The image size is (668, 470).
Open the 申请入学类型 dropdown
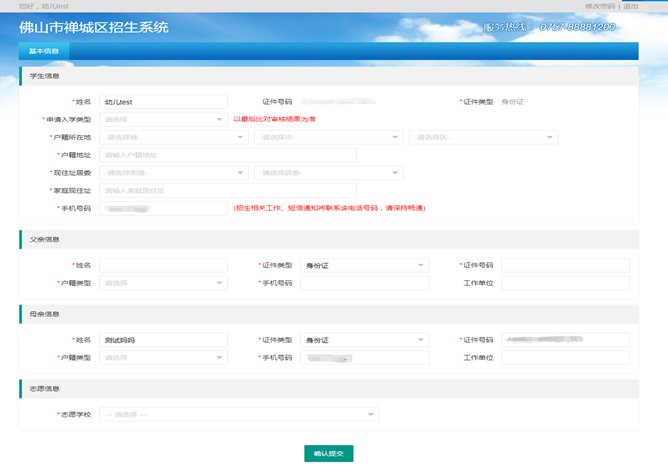tap(163, 119)
